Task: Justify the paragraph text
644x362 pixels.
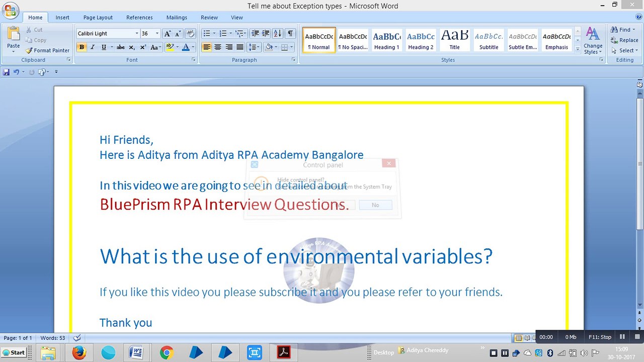Action: click(240, 47)
